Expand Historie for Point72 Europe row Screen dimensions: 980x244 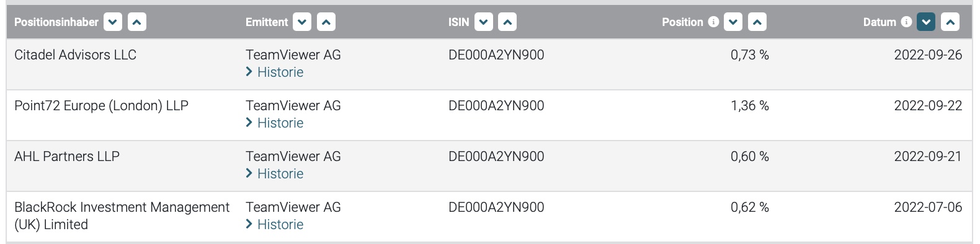pyautogui.click(x=275, y=123)
